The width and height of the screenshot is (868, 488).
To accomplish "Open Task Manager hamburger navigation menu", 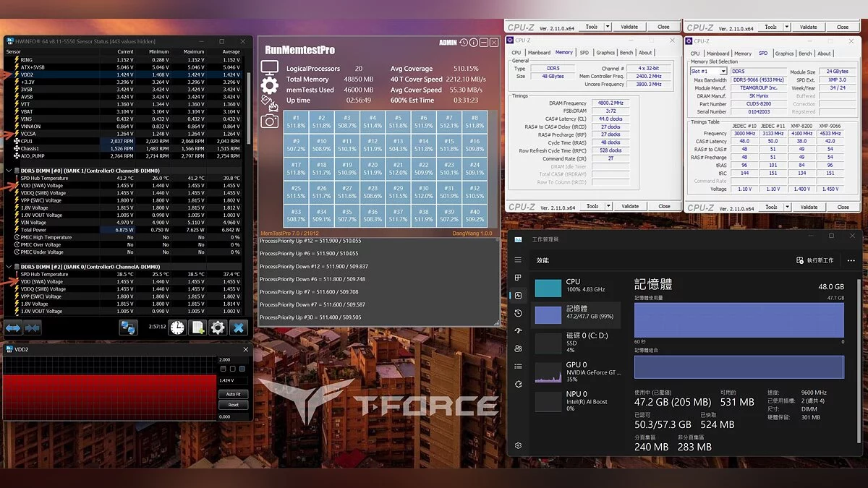I will coord(518,260).
